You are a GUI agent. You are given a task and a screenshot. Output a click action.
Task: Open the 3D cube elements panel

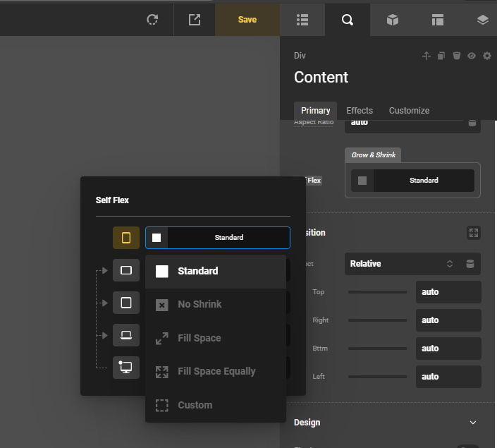(393, 20)
